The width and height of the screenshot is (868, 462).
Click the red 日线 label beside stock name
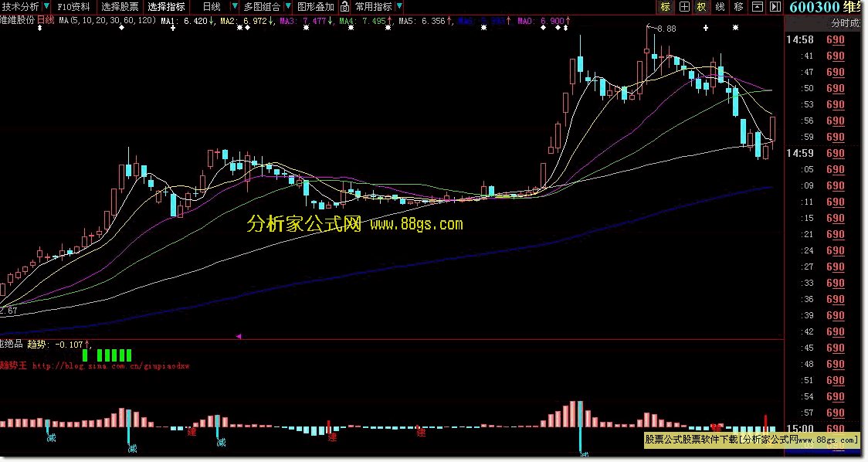click(46, 20)
